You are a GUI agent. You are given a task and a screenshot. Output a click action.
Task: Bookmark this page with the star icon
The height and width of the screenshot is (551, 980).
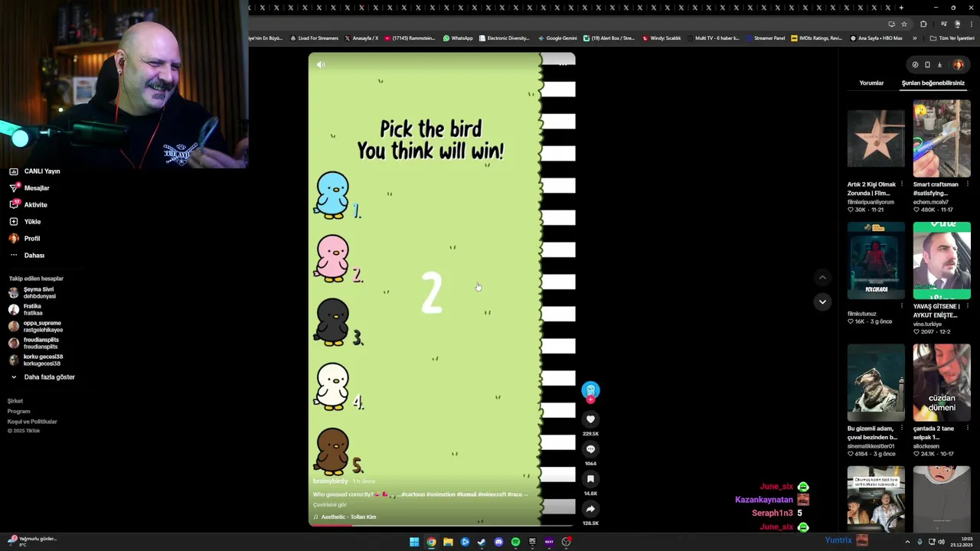coord(904,24)
